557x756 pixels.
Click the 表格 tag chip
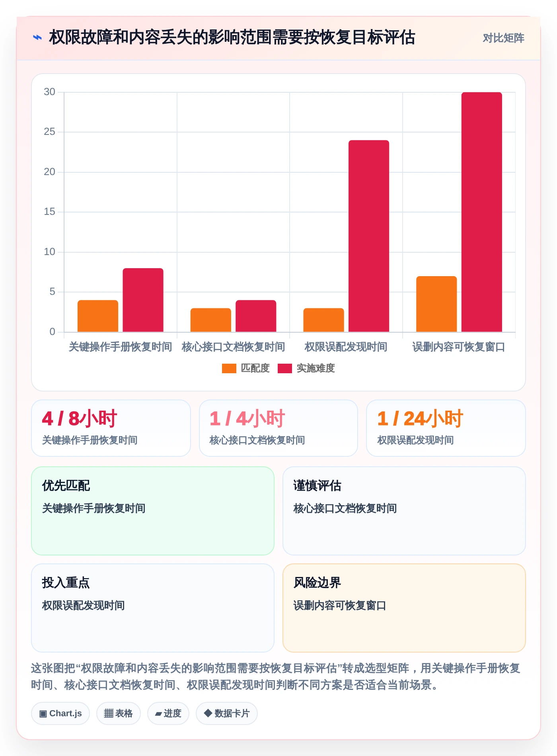pyautogui.click(x=119, y=713)
